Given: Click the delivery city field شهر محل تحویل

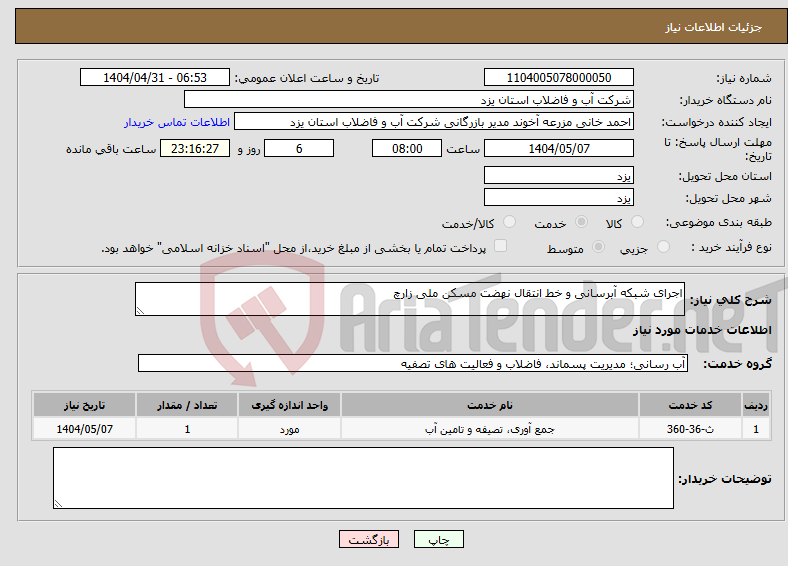Looking at the screenshot, I should pyautogui.click(x=559, y=197).
